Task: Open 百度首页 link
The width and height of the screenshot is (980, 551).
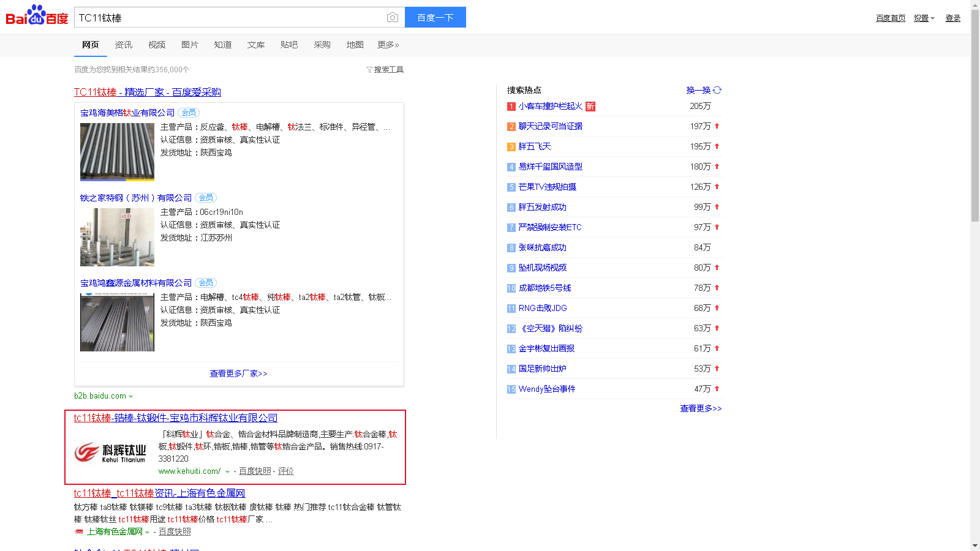Action: click(891, 18)
